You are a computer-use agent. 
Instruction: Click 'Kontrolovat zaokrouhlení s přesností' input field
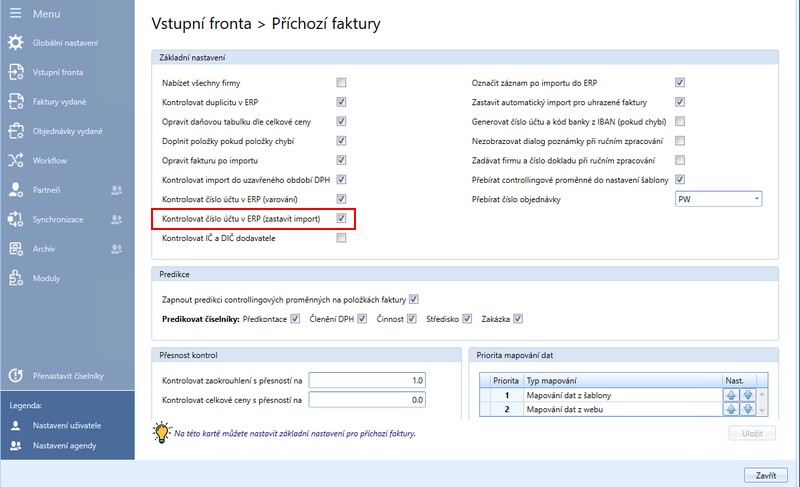370,380
